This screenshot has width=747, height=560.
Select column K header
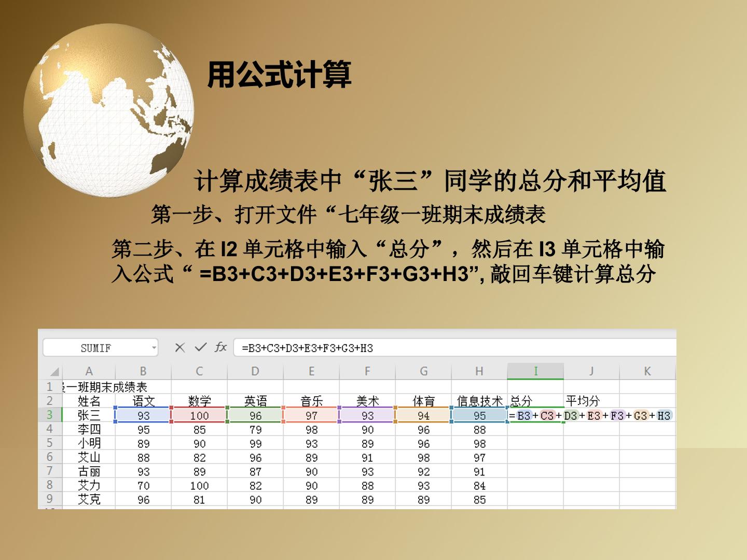(x=647, y=371)
